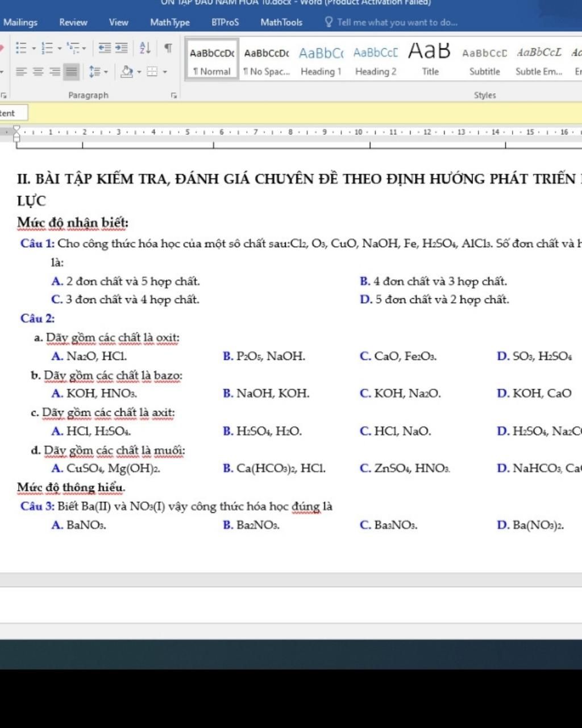Open line and paragraph spacing
The height and width of the screenshot is (728, 582).
point(94,72)
